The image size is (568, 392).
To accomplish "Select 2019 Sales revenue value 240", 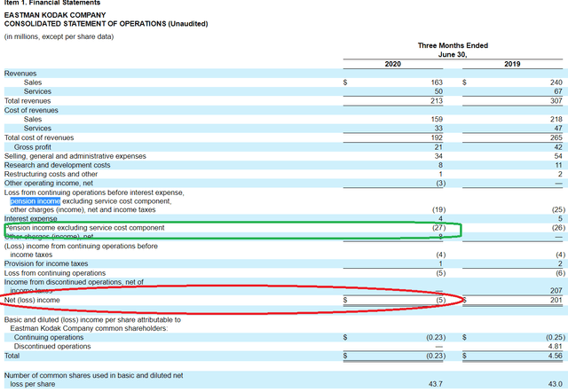I will click(x=556, y=82).
